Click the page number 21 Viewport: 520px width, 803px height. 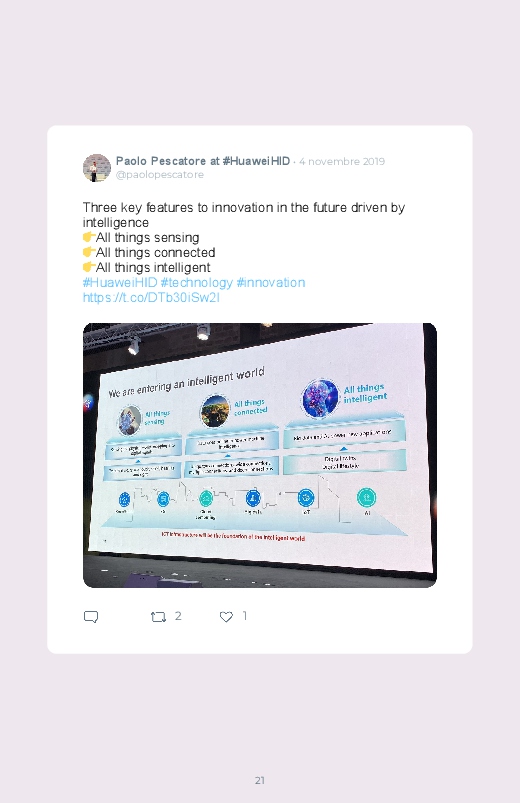(260, 780)
